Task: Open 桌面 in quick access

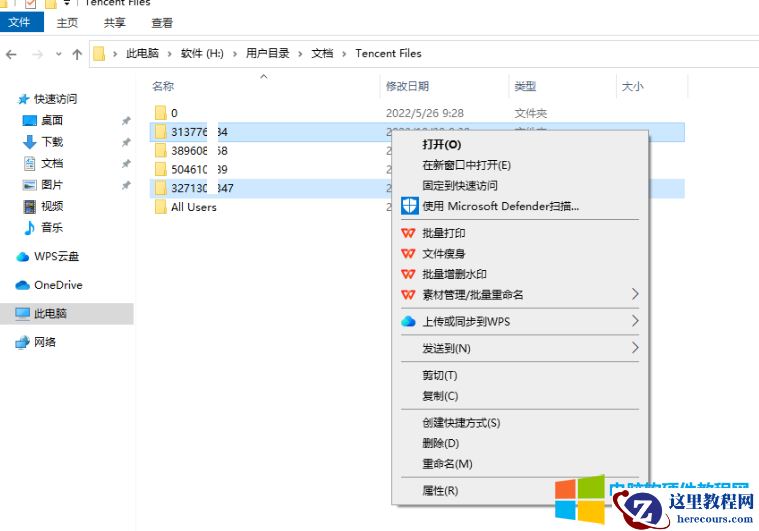Action: click(x=52, y=120)
